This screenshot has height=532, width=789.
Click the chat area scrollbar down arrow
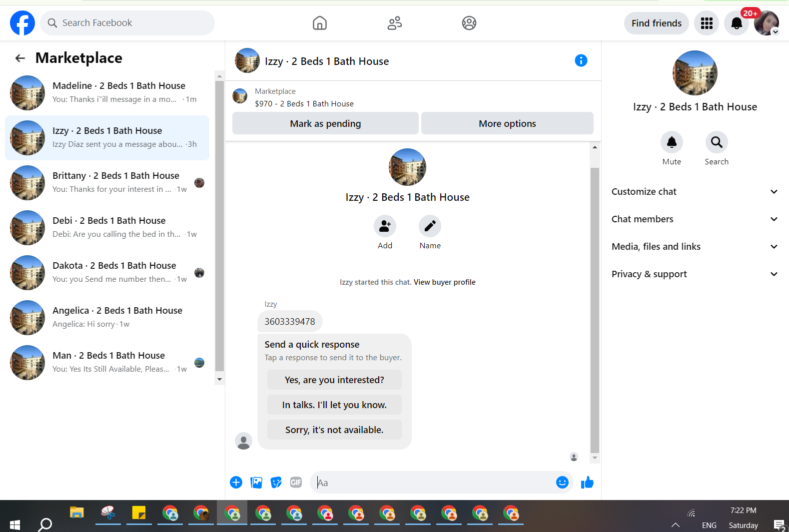(x=595, y=458)
